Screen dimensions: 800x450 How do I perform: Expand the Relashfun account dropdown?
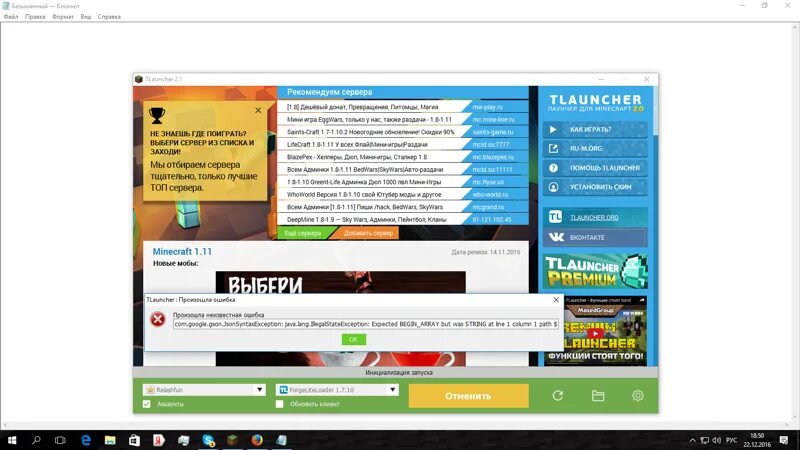(x=260, y=390)
